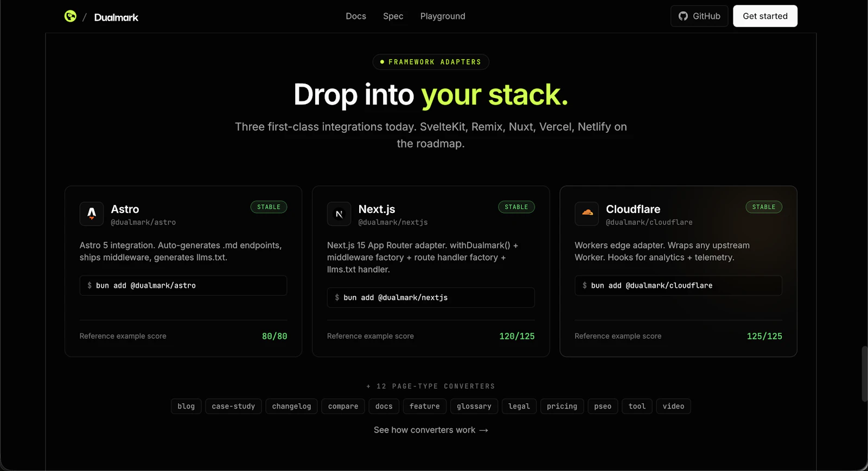Click the bun add @dualmark/nextjs command box
868x471 pixels.
(431, 298)
